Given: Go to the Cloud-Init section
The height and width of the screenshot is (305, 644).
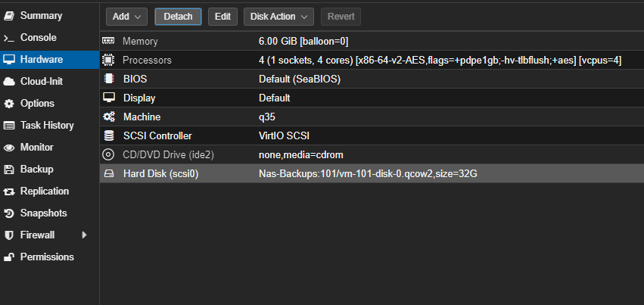Looking at the screenshot, I should 42,82.
